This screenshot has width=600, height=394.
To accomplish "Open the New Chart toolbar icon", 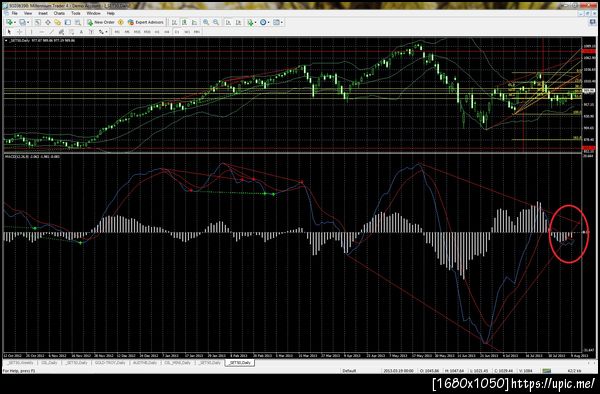I will (x=9, y=22).
